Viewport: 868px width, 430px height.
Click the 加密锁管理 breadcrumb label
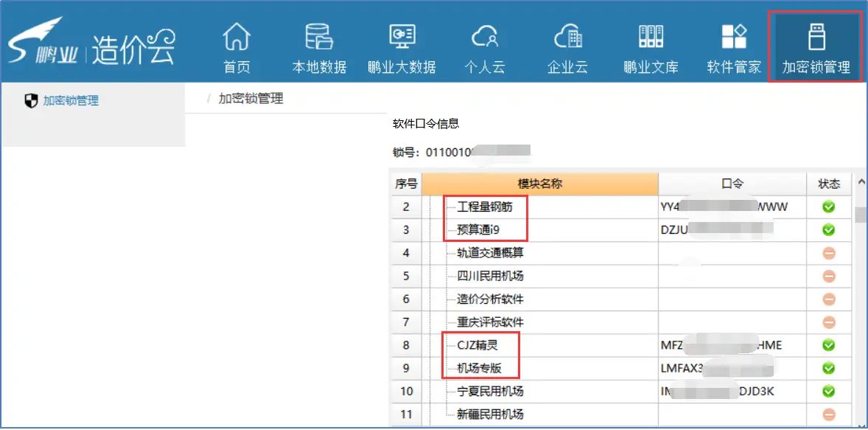click(x=251, y=99)
